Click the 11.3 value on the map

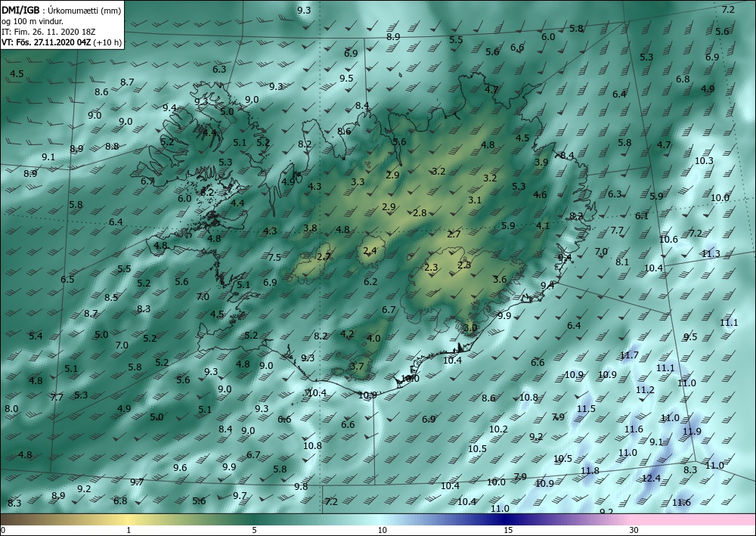(711, 253)
